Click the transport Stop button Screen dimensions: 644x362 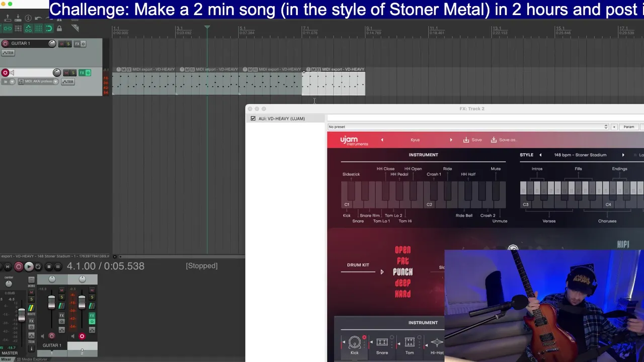49,266
